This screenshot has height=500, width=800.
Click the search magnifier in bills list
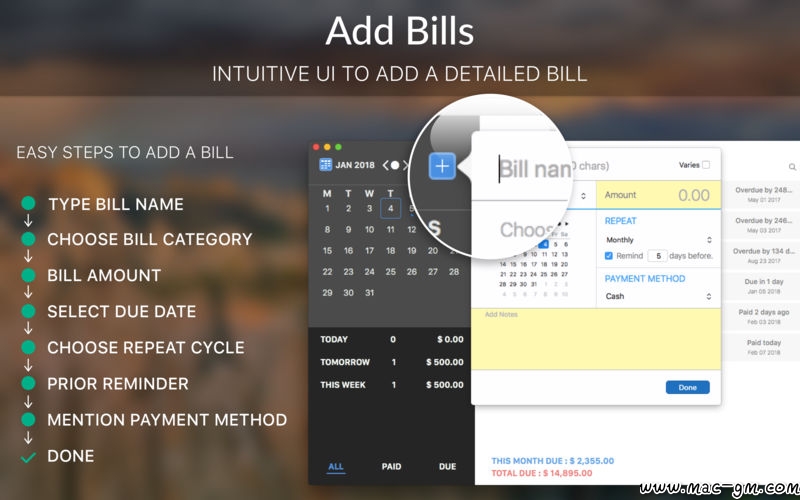pyautogui.click(x=792, y=167)
